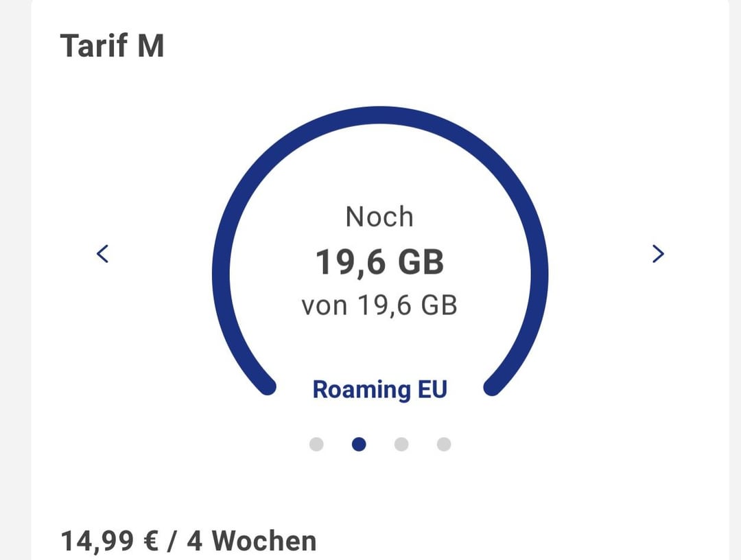
Task: Click the left end of gauge arc
Action: point(265,386)
